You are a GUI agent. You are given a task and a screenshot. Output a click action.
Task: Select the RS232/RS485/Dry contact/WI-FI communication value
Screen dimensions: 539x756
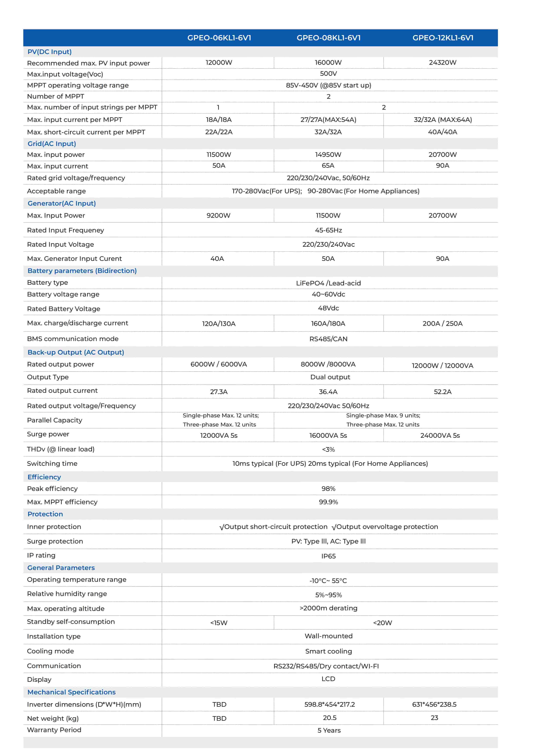[326, 666]
